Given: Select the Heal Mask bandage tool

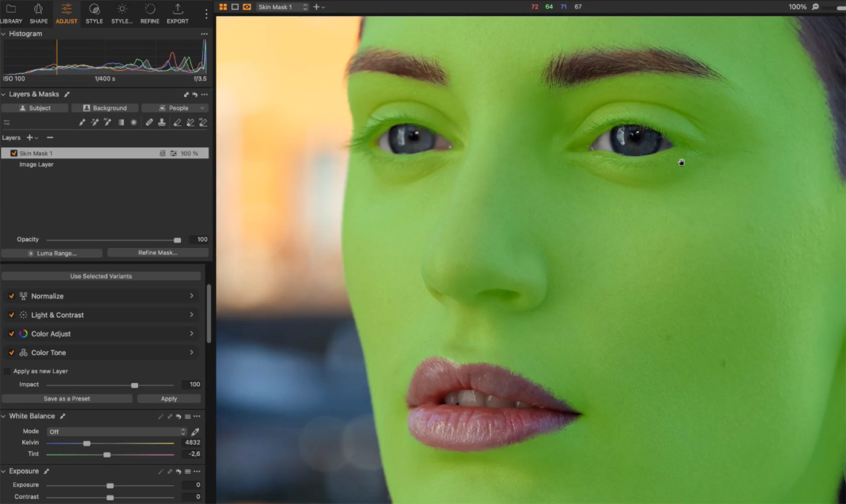Looking at the screenshot, I should point(149,123).
